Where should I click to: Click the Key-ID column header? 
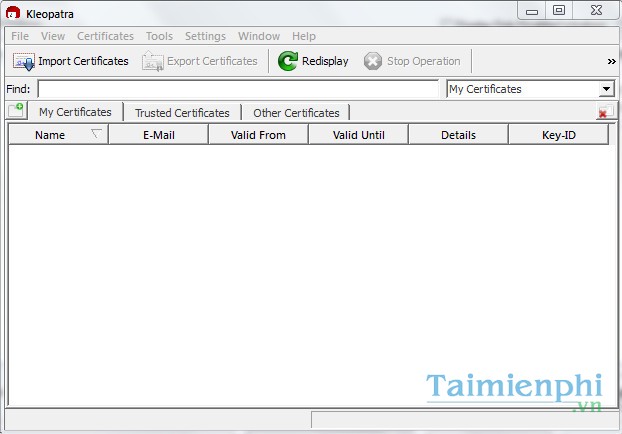coord(558,135)
